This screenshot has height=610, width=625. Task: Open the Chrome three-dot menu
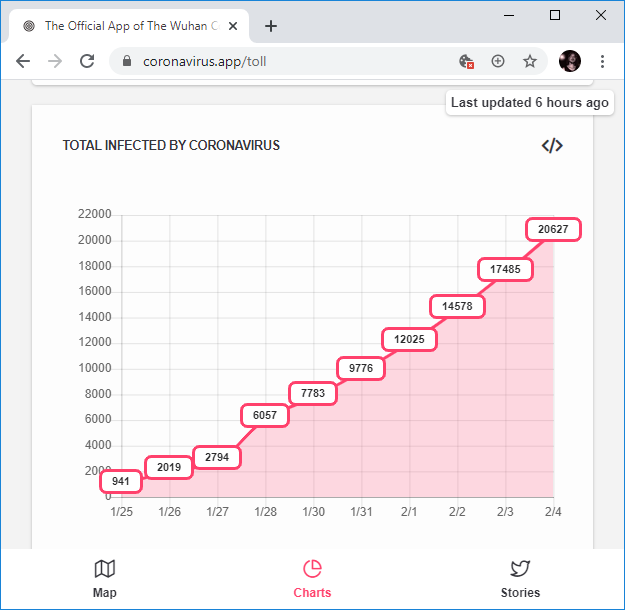click(x=602, y=61)
